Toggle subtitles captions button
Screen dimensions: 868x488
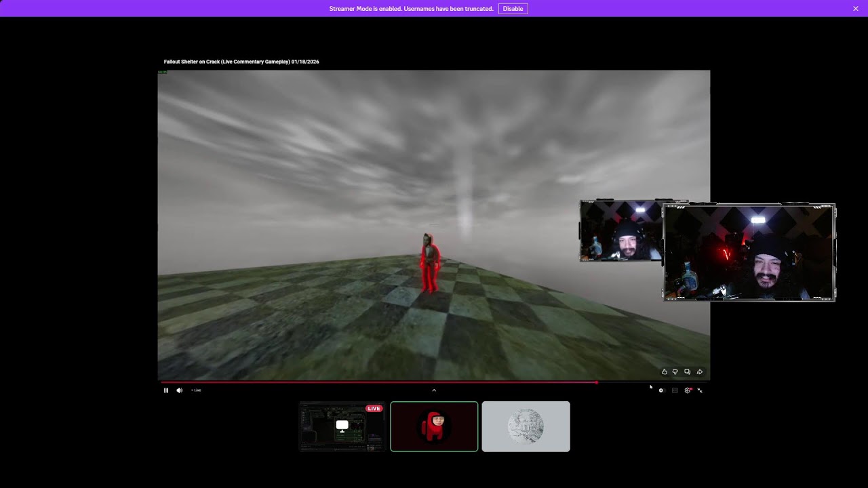[675, 390]
